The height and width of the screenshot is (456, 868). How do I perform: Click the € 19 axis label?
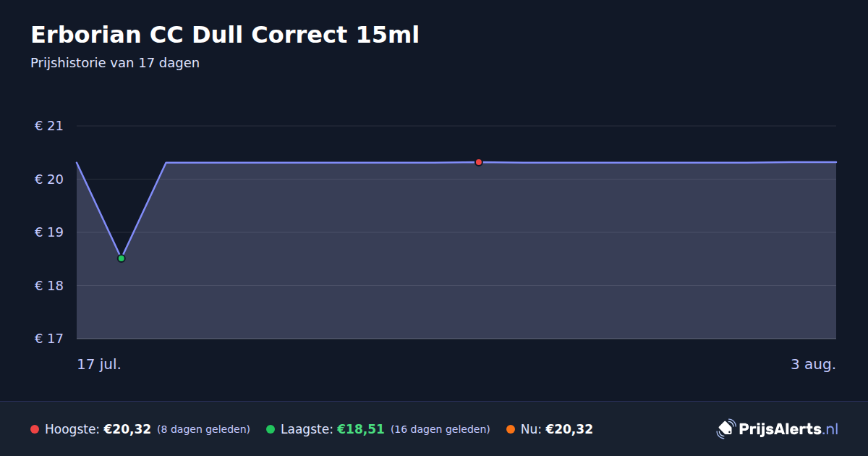click(49, 232)
